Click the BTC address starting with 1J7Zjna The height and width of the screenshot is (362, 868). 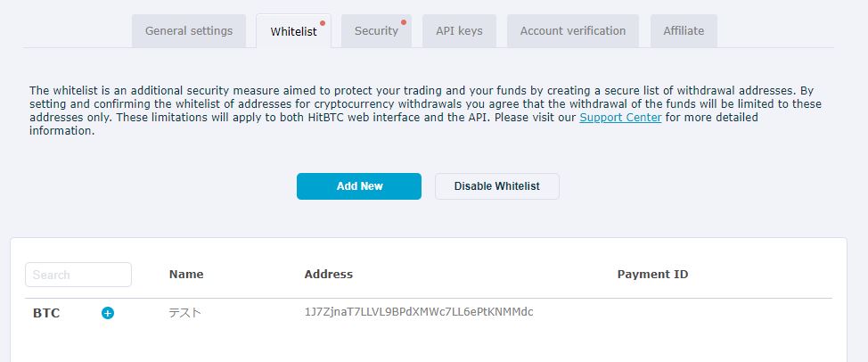pyautogui.click(x=419, y=312)
